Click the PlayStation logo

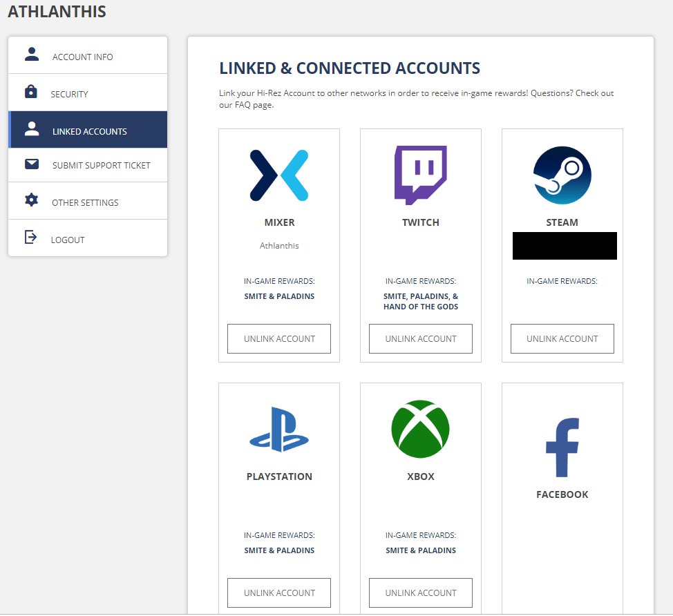tap(279, 430)
